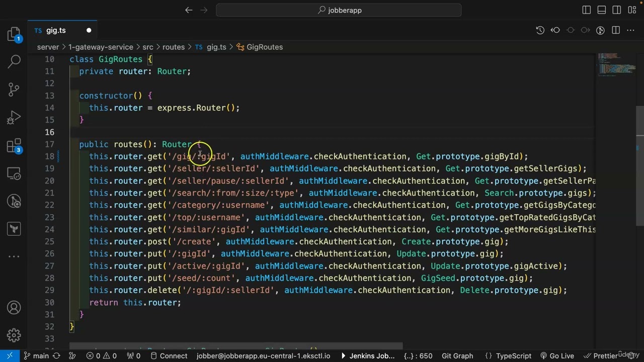Open the Run and Debug view

click(x=14, y=118)
